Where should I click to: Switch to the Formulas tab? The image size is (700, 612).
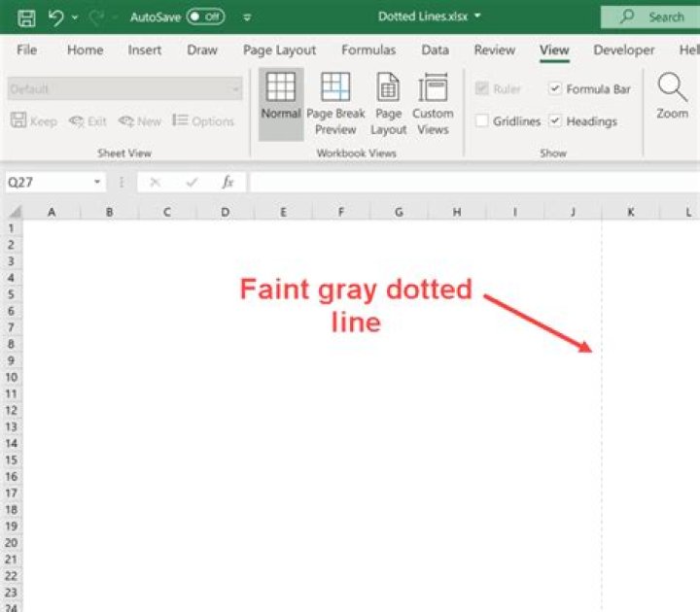click(x=368, y=50)
